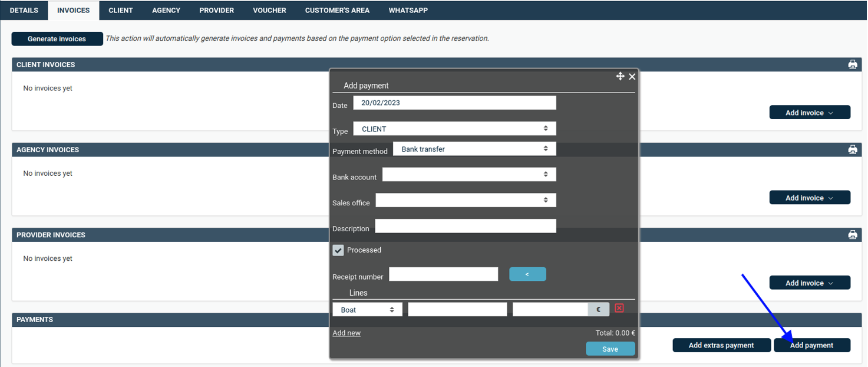The width and height of the screenshot is (868, 367).
Task: Open the WHATSAPP tab
Action: [x=408, y=11]
